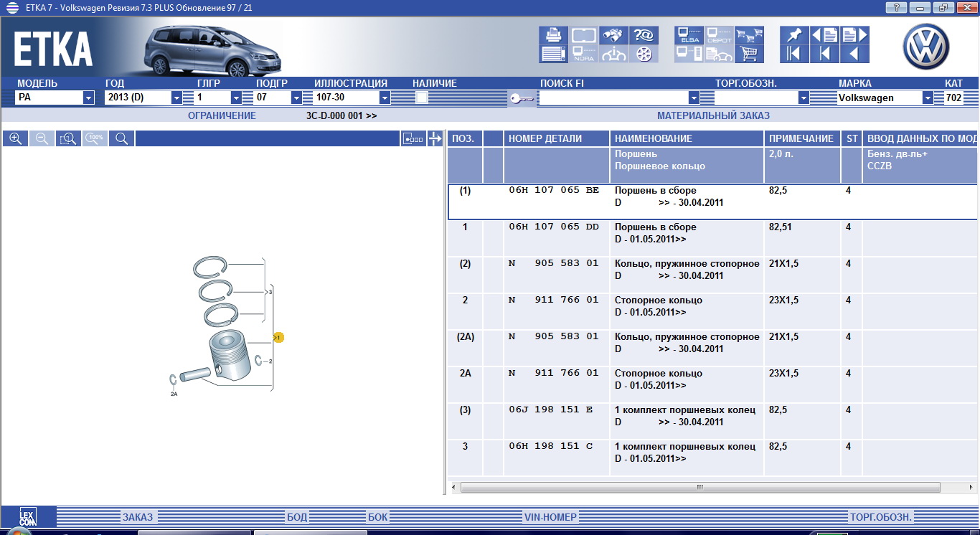Click the left arrow of the table scrollbar
The width and height of the screenshot is (980, 535).
(x=453, y=488)
